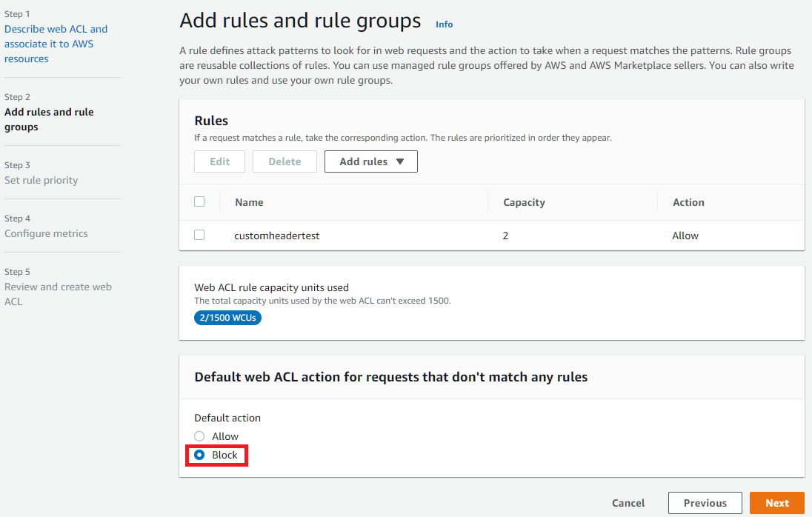
Task: Open Step 3 Set rule priority
Action: (41, 180)
